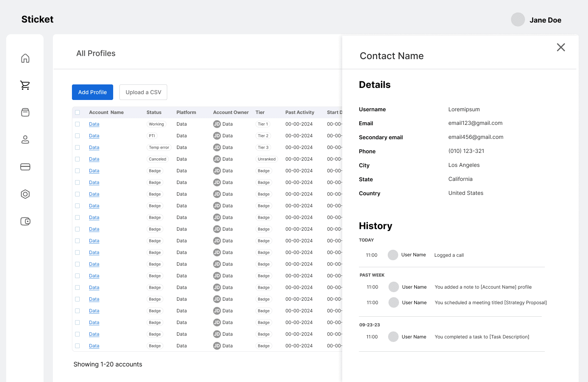Click the Logged a call history entry

point(449,255)
